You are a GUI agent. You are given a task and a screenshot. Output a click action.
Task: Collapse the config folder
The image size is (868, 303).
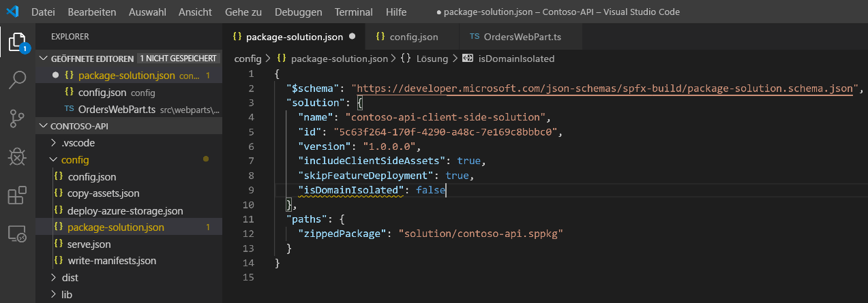click(129, 159)
